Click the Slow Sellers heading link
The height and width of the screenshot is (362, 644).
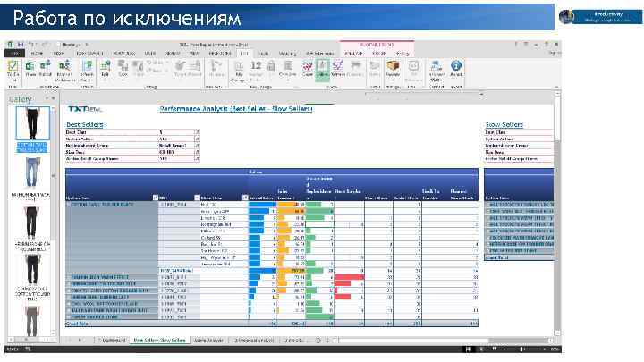click(x=504, y=124)
